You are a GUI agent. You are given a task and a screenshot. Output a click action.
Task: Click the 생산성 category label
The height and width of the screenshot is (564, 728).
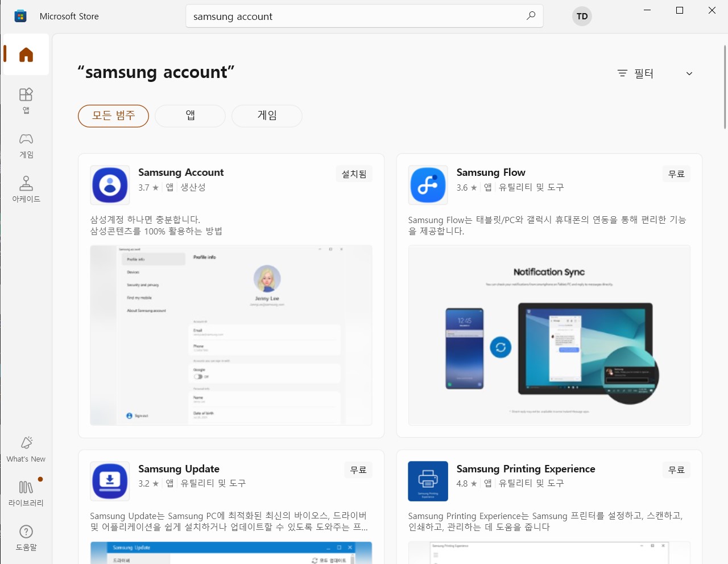click(x=193, y=187)
